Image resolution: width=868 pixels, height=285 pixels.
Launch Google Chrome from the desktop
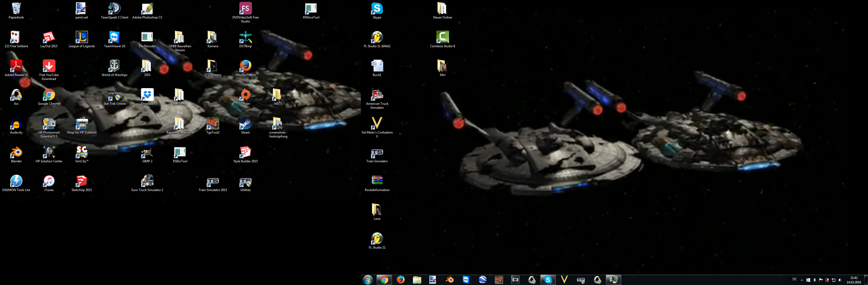click(x=49, y=97)
